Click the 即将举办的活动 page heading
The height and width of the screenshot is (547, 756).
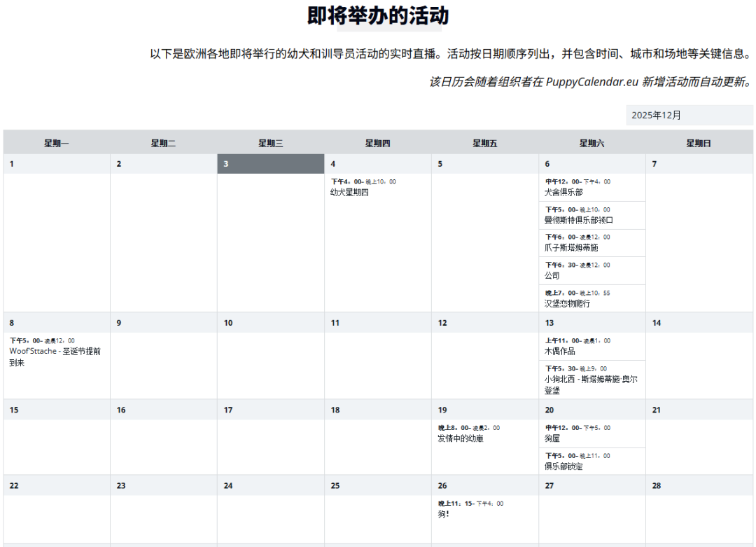click(x=378, y=15)
